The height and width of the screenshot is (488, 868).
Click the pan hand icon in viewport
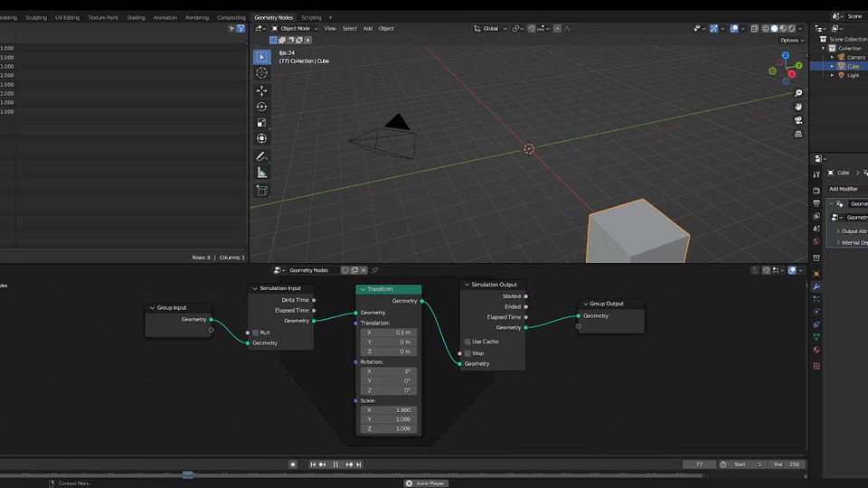[798, 107]
